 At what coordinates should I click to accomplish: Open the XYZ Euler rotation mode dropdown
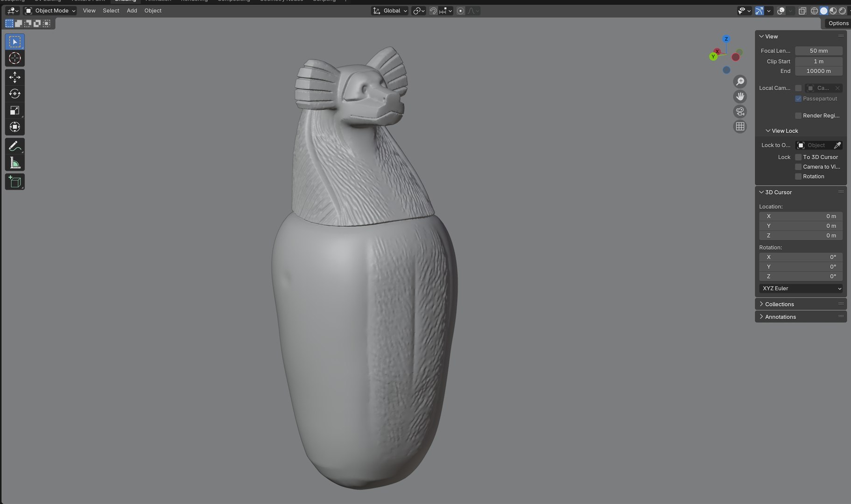(801, 288)
